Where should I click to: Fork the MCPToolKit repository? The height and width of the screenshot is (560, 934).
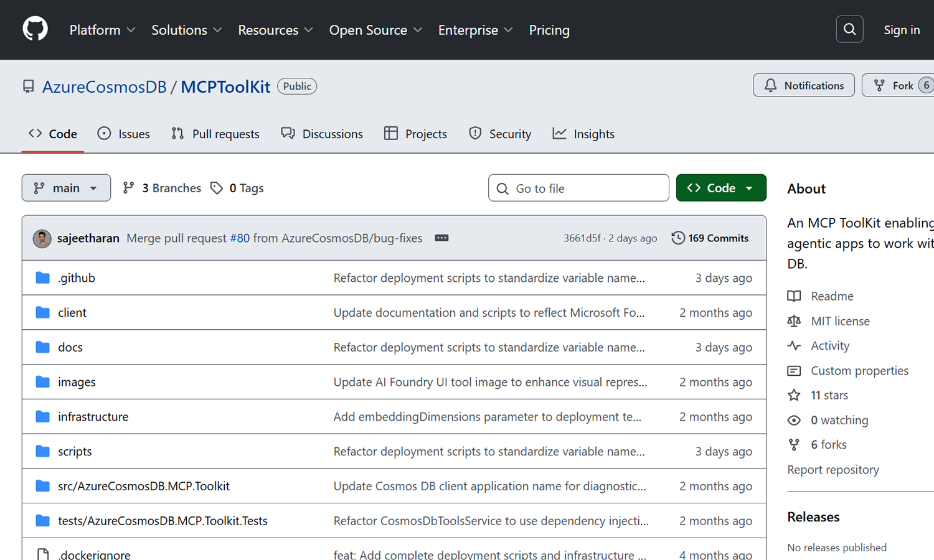point(895,85)
